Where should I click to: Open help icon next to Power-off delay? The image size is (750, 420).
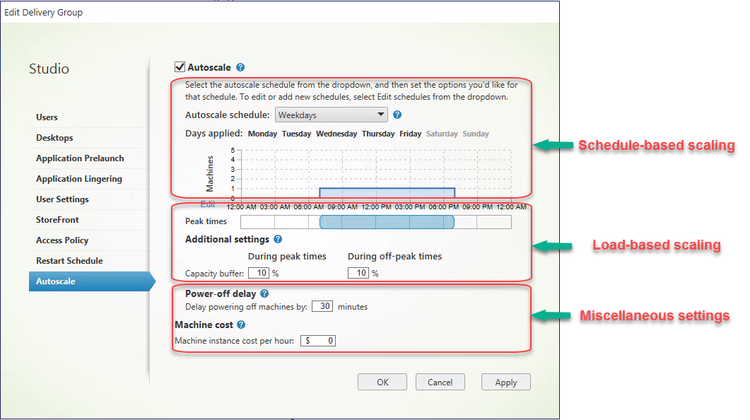(x=265, y=293)
